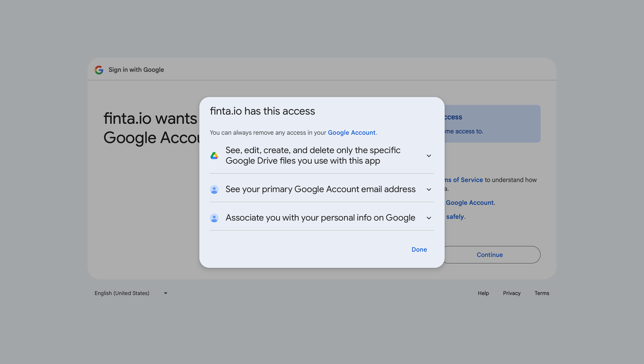The width and height of the screenshot is (644, 364).
Task: Open the Google Account link in the dialog
Action: [352, 133]
